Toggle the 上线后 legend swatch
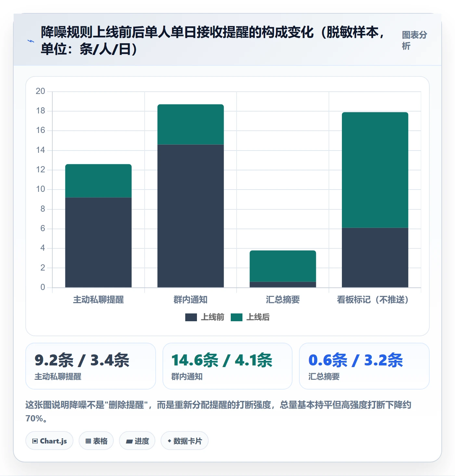The height and width of the screenshot is (476, 455). 237,317
